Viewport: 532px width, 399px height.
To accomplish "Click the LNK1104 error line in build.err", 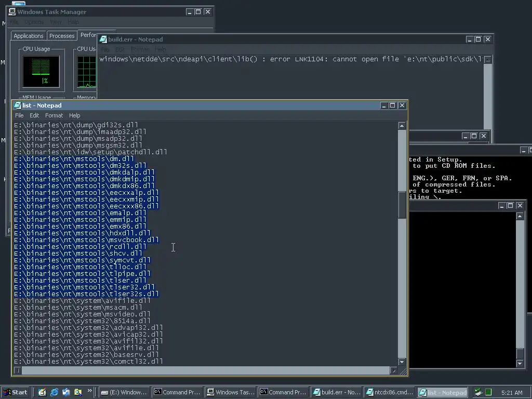I will click(291, 59).
